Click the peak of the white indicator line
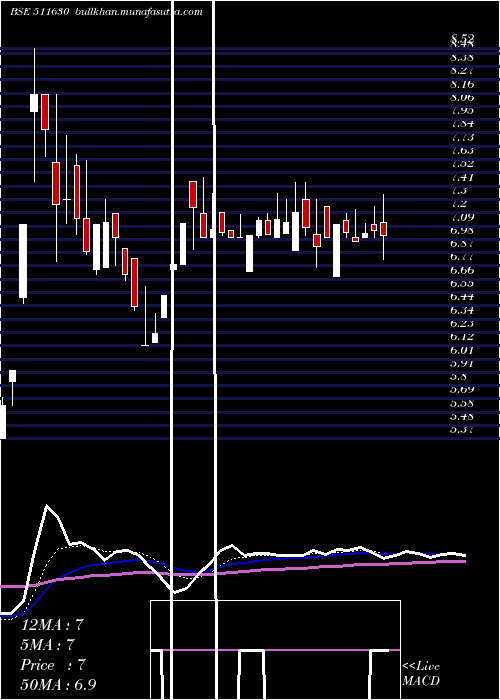The width and height of the screenshot is (500, 700). click(x=46, y=506)
